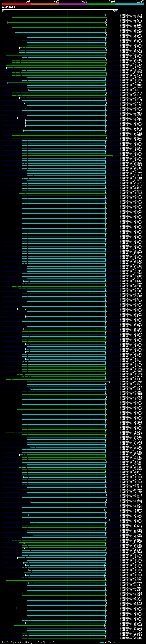The height and width of the screenshot is (644, 146).
Task: Click the orange ~40% legend bar
Action: 45,4
